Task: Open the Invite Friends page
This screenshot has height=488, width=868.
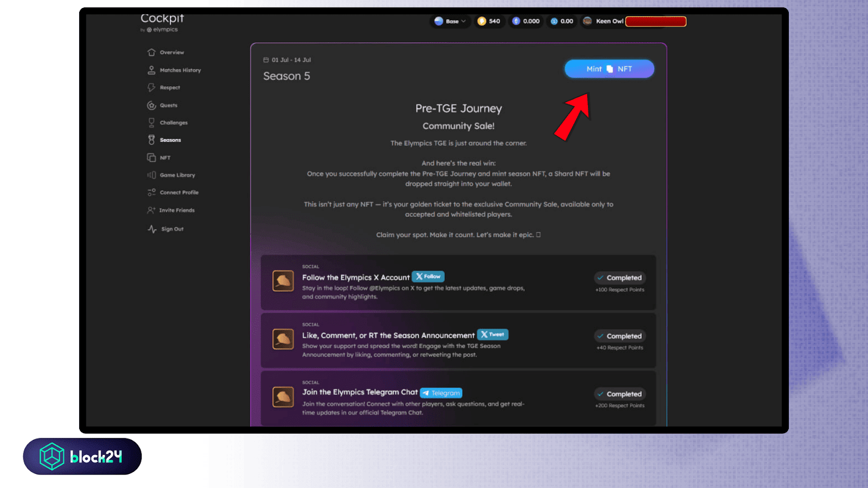Action: click(177, 210)
